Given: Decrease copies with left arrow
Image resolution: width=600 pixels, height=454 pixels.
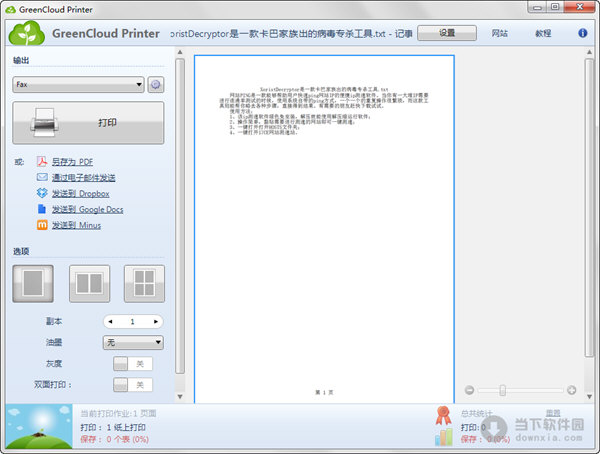Looking at the screenshot, I should 110,322.
